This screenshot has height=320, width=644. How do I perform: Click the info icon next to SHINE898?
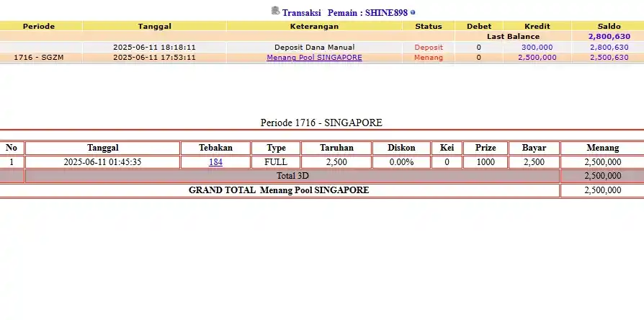point(413,13)
